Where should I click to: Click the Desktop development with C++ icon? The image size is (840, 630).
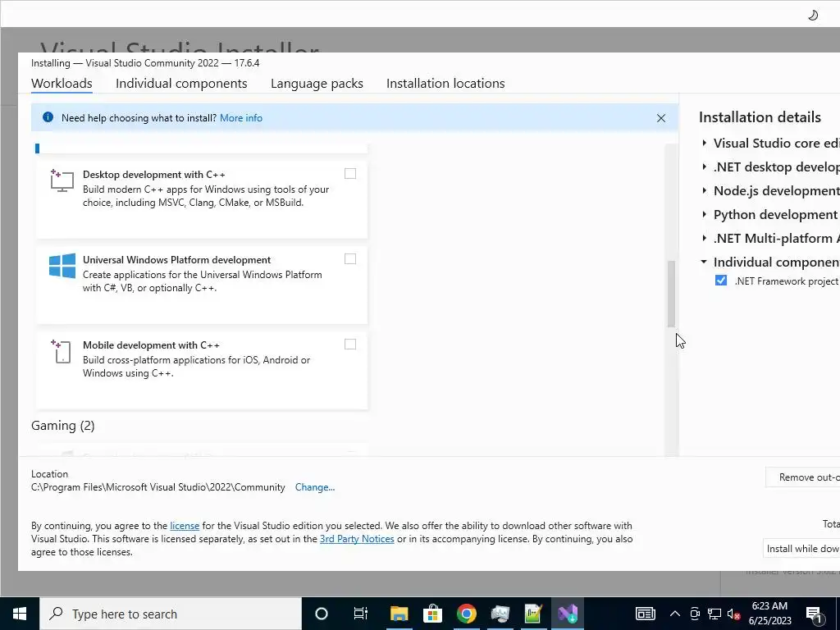tap(62, 180)
